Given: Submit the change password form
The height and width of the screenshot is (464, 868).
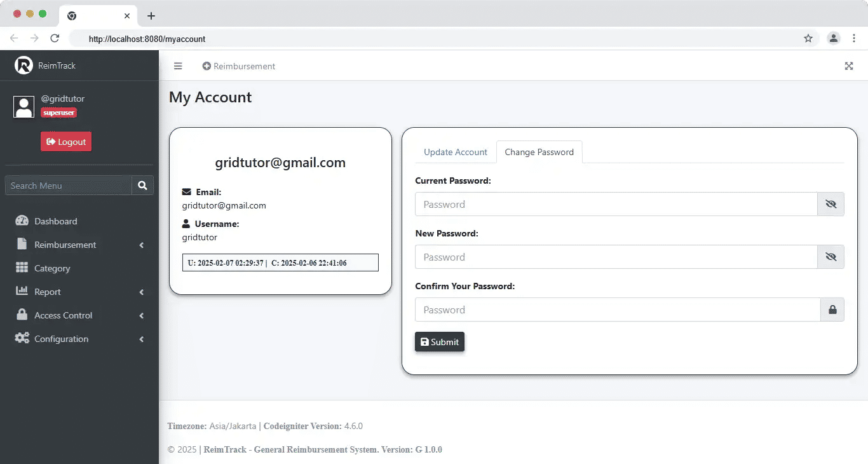Looking at the screenshot, I should coord(440,342).
